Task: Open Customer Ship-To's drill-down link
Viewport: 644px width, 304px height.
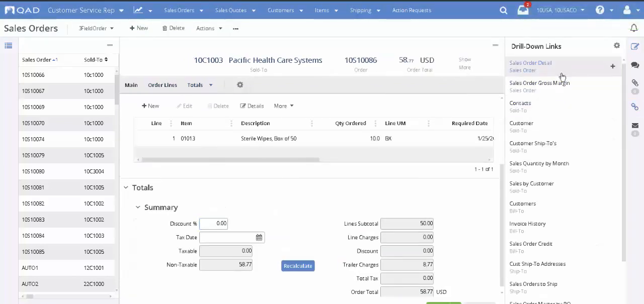Action: tap(533, 143)
